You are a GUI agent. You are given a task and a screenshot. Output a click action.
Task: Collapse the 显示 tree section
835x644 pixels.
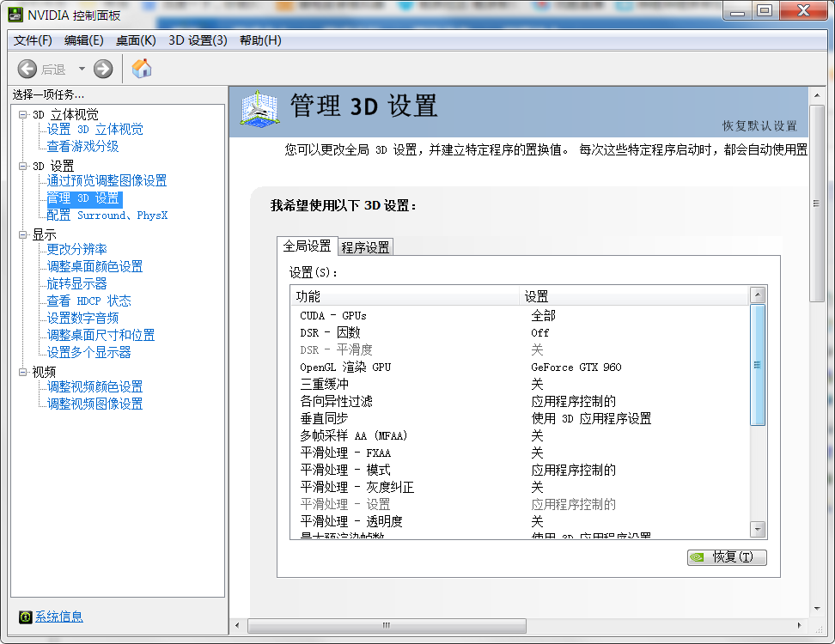[x=23, y=234]
